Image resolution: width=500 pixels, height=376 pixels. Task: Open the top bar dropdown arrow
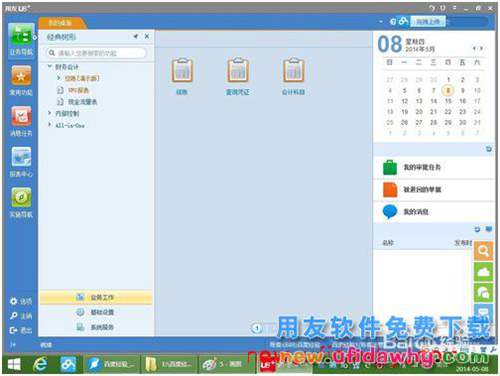381,22
